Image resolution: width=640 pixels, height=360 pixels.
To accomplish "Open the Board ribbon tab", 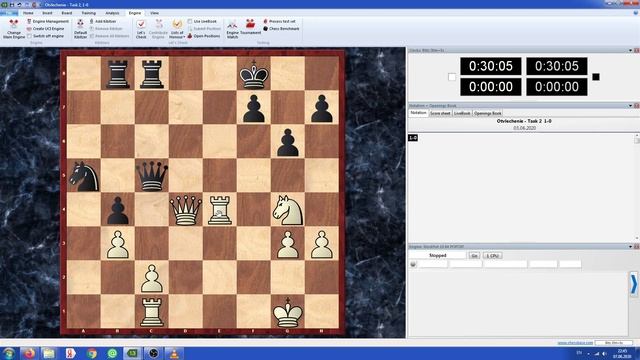I will coord(67,13).
